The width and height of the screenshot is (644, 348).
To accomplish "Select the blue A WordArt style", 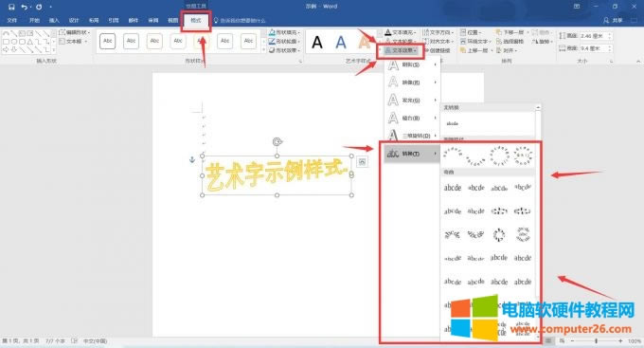I will (x=341, y=43).
